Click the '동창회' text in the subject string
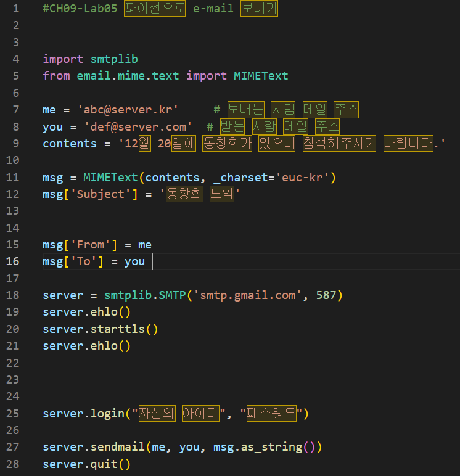Image resolution: width=460 pixels, height=476 pixels. (184, 194)
